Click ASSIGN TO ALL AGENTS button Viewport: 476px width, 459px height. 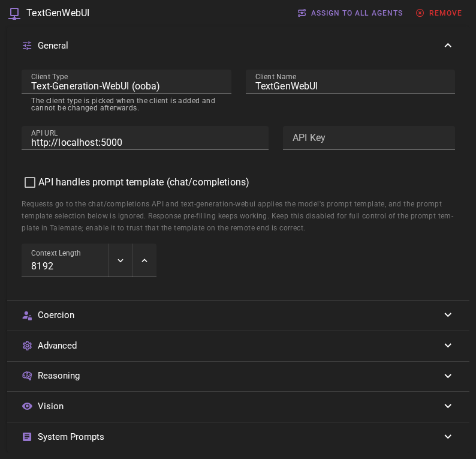coord(350,13)
